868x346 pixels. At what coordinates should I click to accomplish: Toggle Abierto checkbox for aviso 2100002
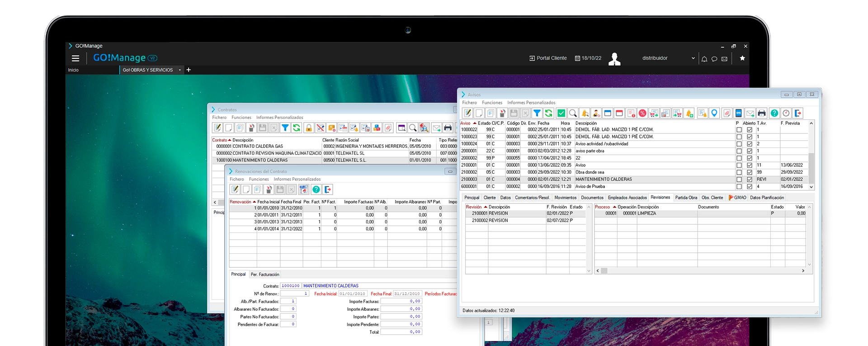750,172
